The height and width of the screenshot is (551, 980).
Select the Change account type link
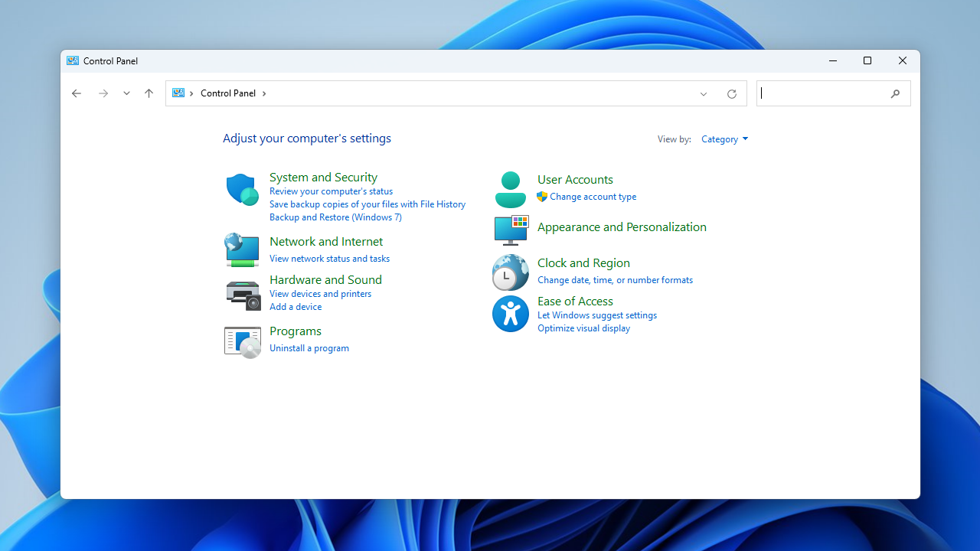pos(593,197)
